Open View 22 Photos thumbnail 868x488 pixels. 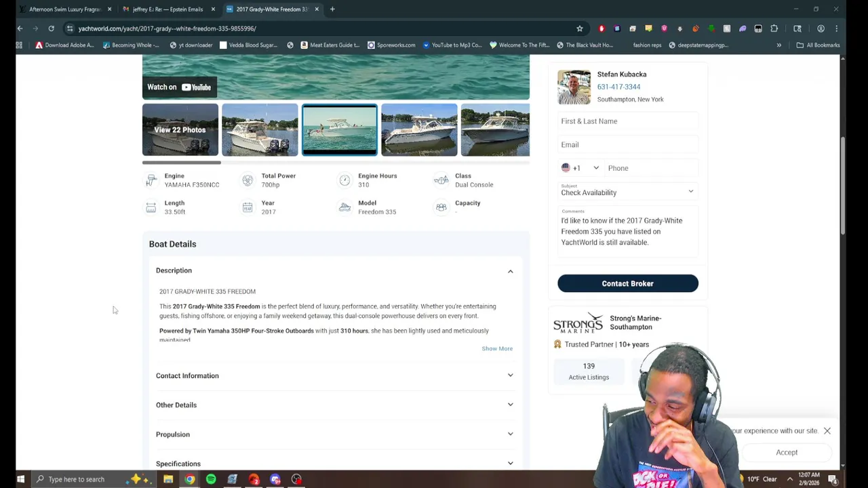point(180,129)
